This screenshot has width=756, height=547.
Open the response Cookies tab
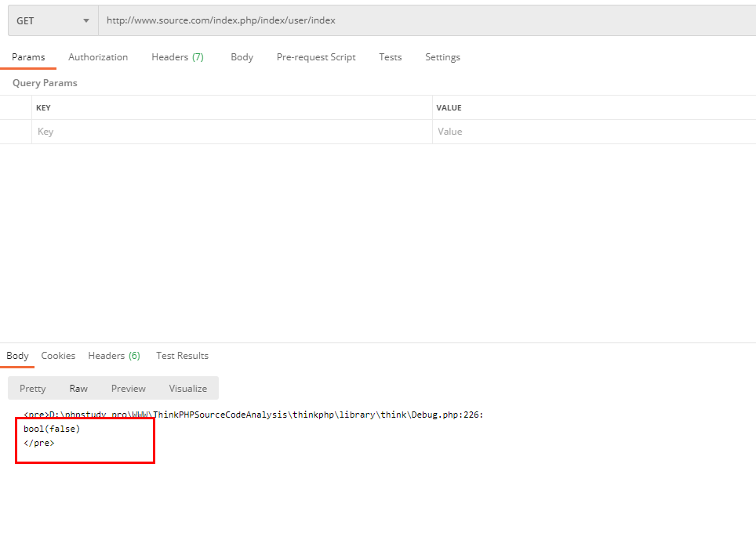pos(58,356)
